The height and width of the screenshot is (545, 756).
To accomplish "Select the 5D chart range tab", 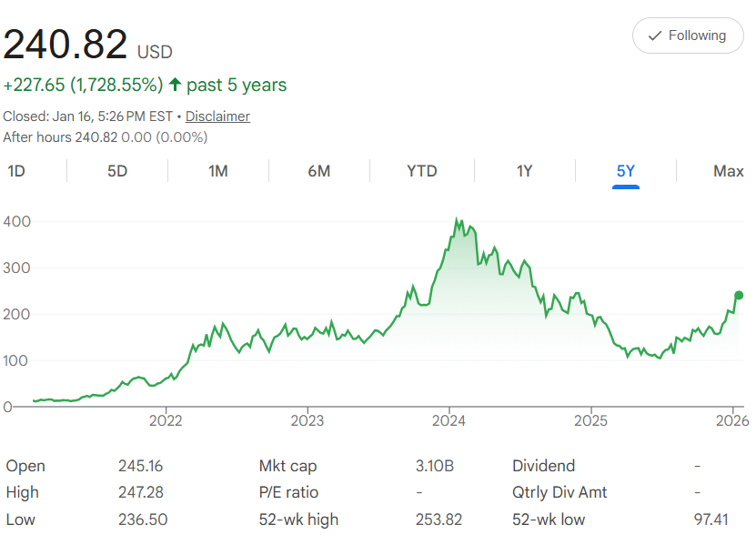I will pyautogui.click(x=117, y=171).
